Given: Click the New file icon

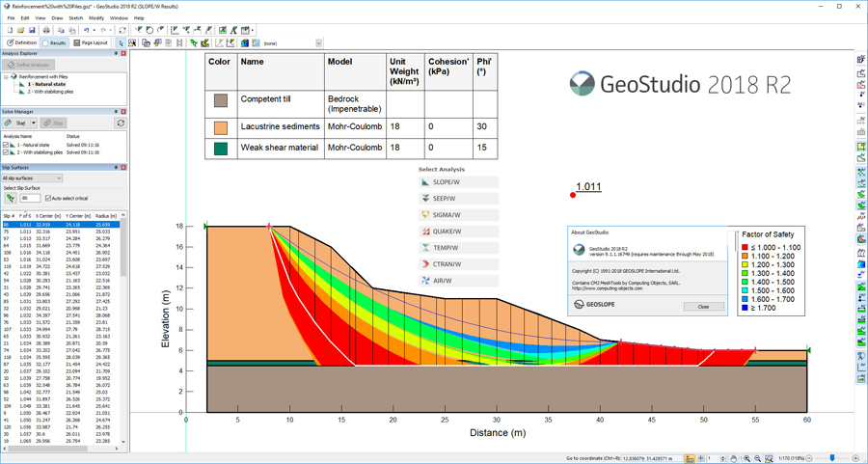Looking at the screenshot, I should (x=10, y=30).
